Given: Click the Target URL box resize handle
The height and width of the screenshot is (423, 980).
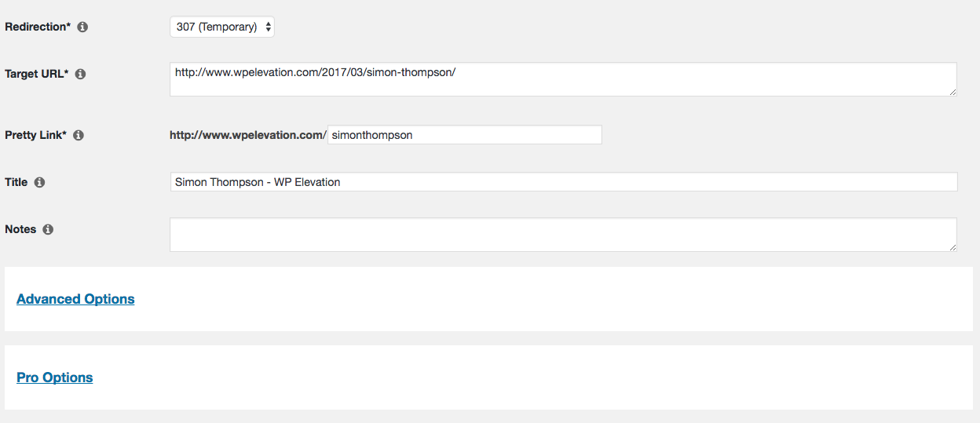Looking at the screenshot, I should click(x=953, y=92).
